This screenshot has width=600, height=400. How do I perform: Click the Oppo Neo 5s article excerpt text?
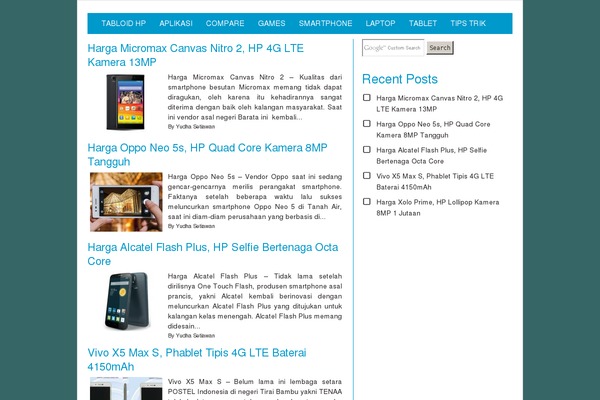(x=255, y=197)
